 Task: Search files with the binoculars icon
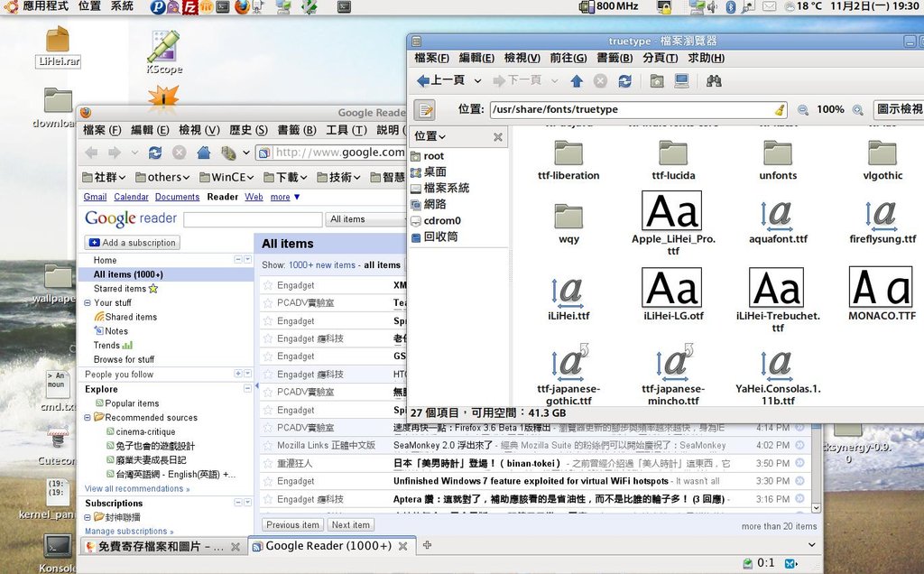[x=715, y=80]
